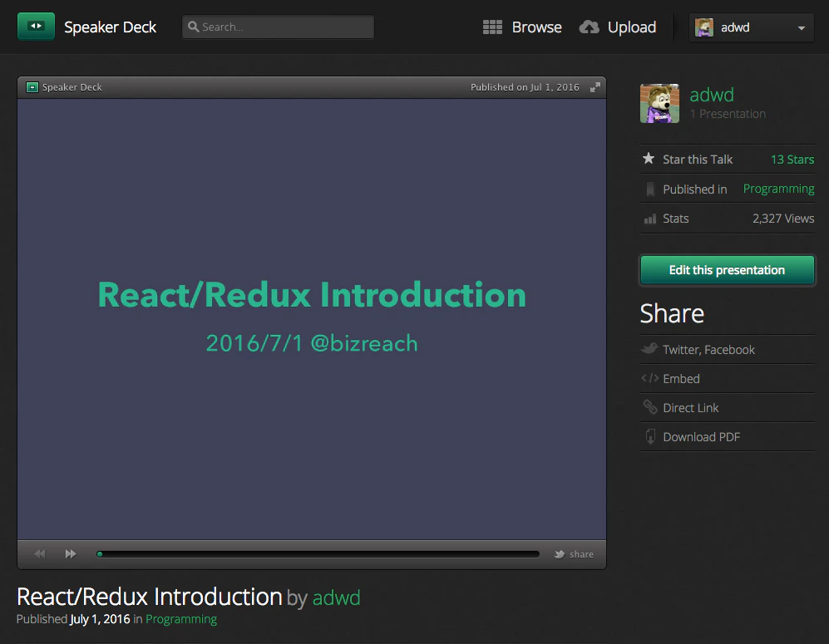The image size is (829, 644).
Task: Share via Twitter, Facebook
Action: coord(708,350)
